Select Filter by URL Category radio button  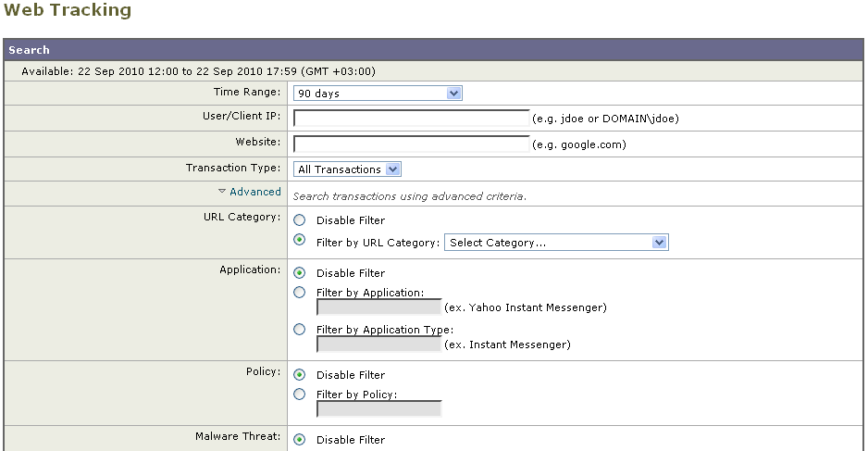[300, 240]
